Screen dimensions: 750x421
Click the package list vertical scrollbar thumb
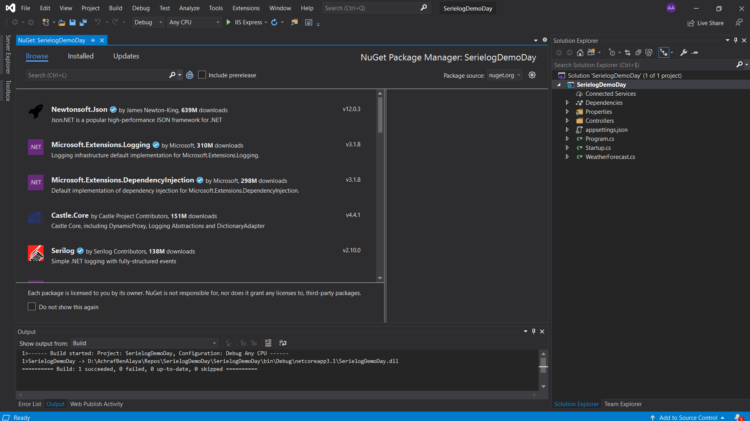click(x=380, y=115)
